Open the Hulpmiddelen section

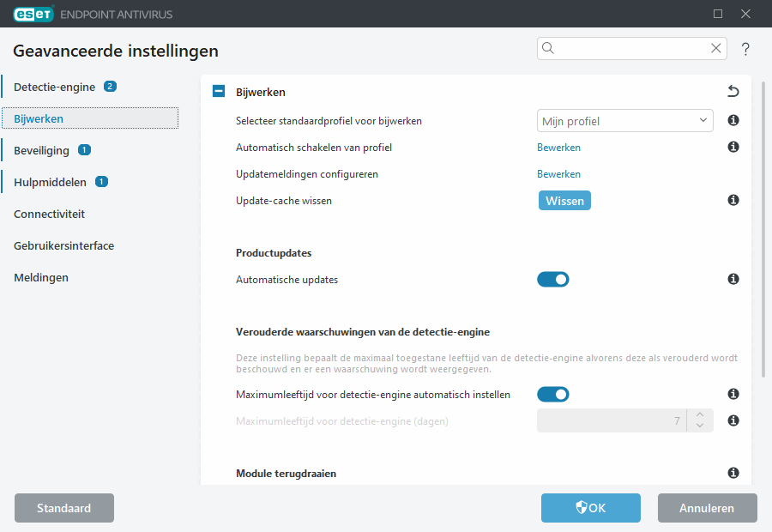[x=49, y=182]
